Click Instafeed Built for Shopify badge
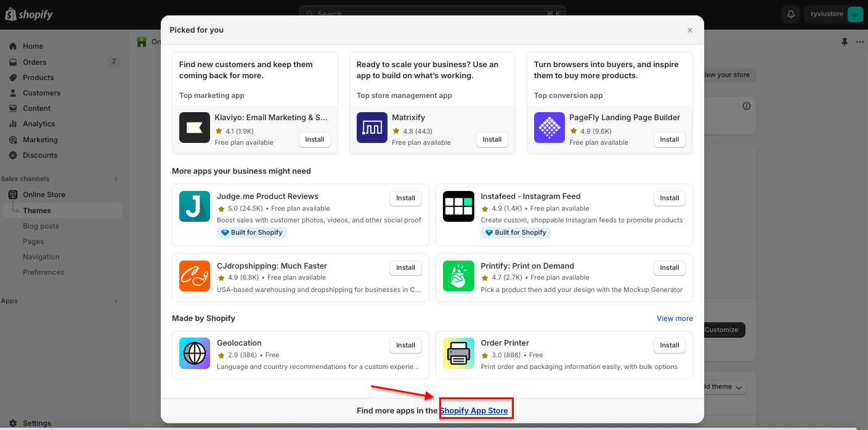The width and height of the screenshot is (868, 430). (x=516, y=233)
